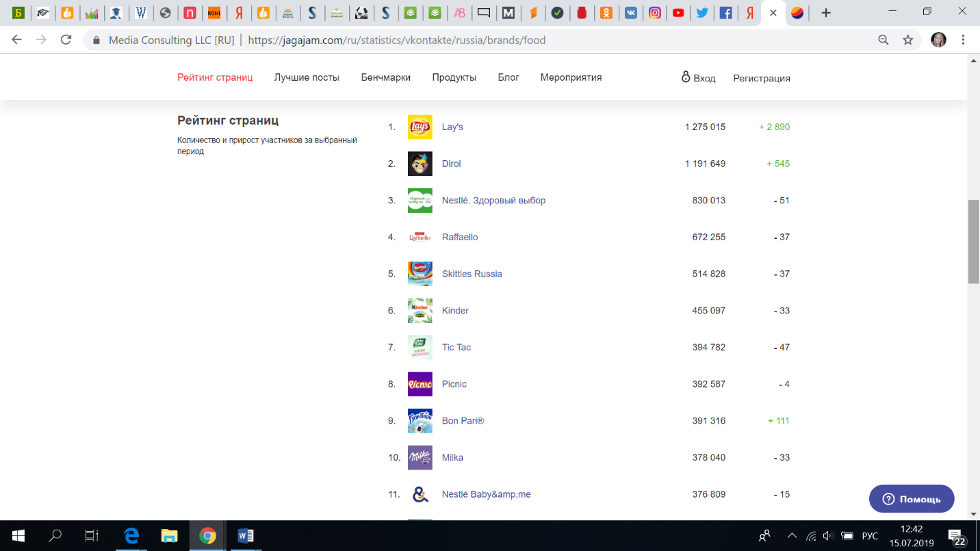Viewport: 980px width, 551px height.
Task: Switch to the Facebook browser tab
Action: coord(725,12)
